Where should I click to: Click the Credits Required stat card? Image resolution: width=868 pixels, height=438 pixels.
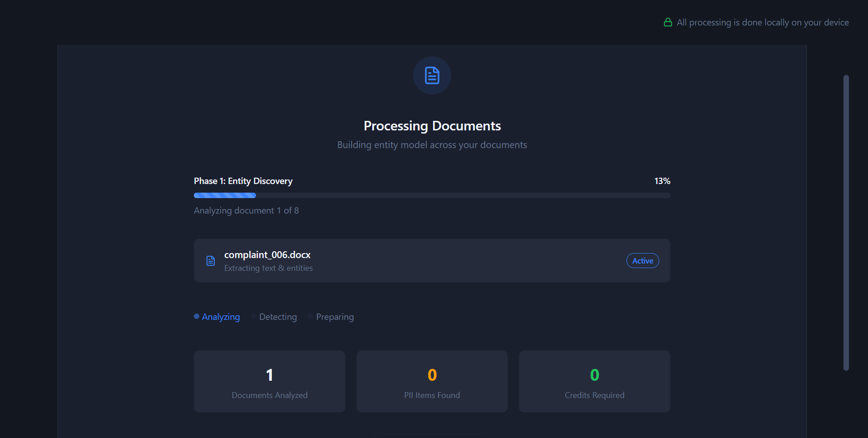click(594, 381)
